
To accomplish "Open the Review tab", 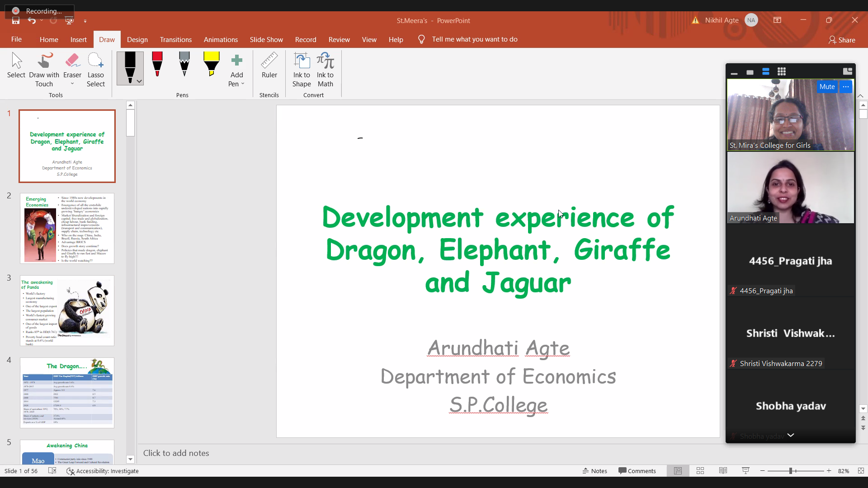I will point(339,39).
